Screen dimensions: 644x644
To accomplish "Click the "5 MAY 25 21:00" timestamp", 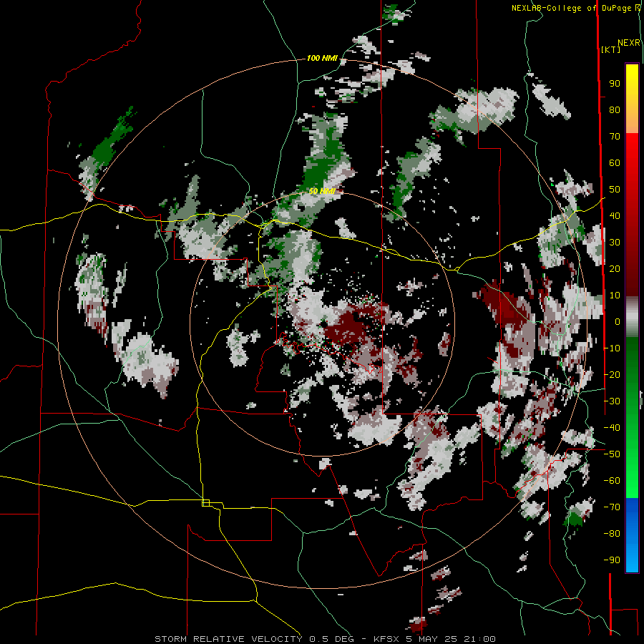I will coord(451,639).
